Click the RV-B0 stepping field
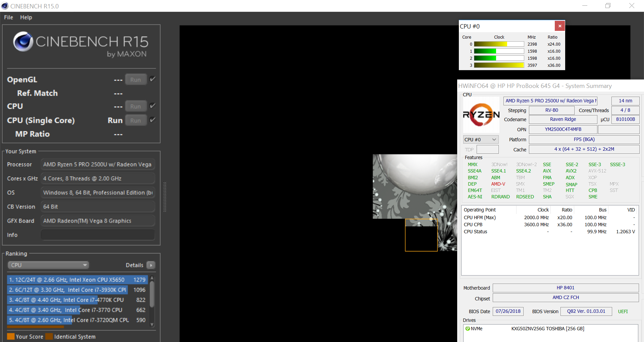The image size is (644, 342). (551, 110)
